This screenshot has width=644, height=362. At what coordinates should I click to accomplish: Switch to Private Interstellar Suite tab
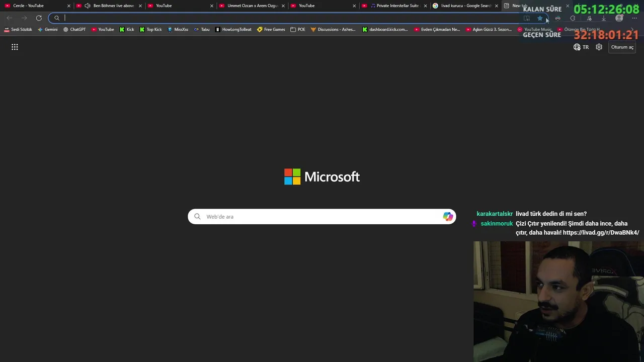pos(395,6)
